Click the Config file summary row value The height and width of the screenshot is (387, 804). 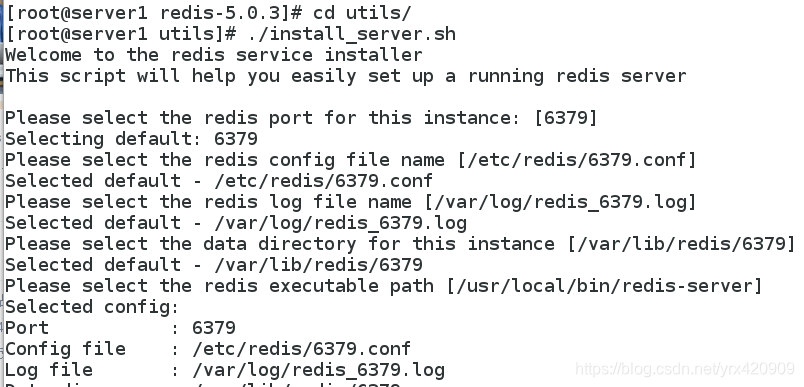click(302, 349)
